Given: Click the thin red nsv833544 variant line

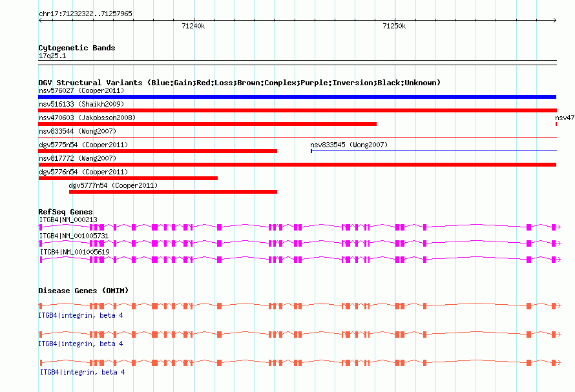Looking at the screenshot, I should coord(297,137).
